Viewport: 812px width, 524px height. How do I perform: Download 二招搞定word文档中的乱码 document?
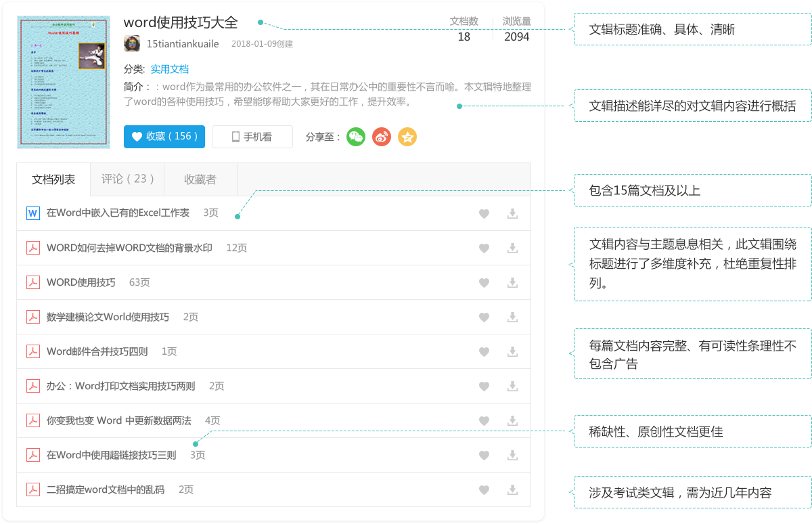tap(513, 489)
